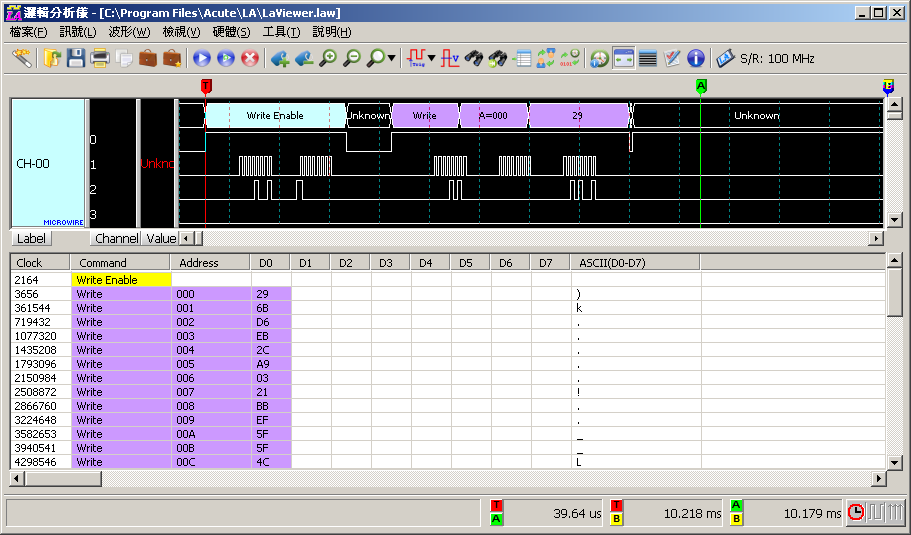Toggle the window arrows view icon
Image resolution: width=911 pixels, height=535 pixels.
[623, 58]
